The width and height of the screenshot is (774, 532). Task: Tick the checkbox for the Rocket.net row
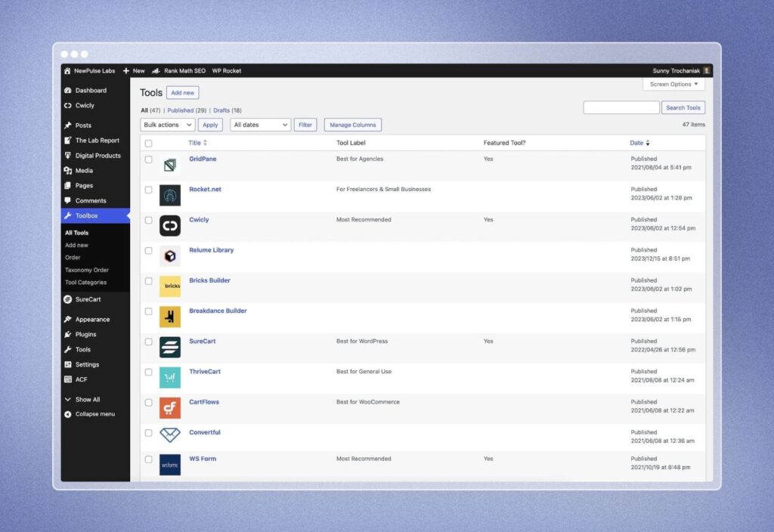(x=149, y=190)
